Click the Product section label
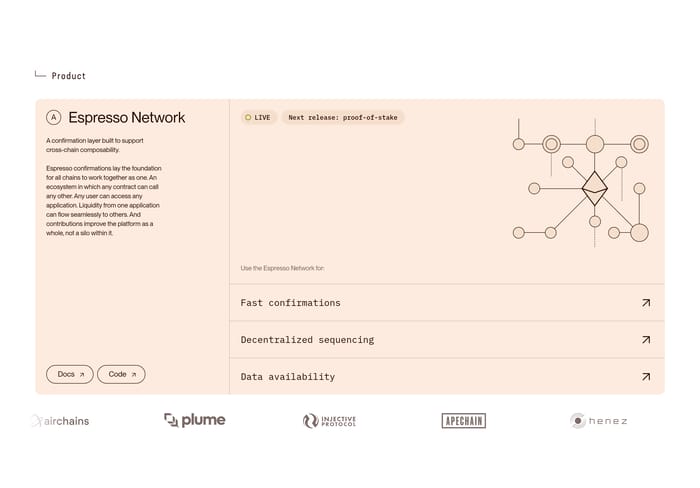This screenshot has width=700, height=488. click(x=68, y=76)
